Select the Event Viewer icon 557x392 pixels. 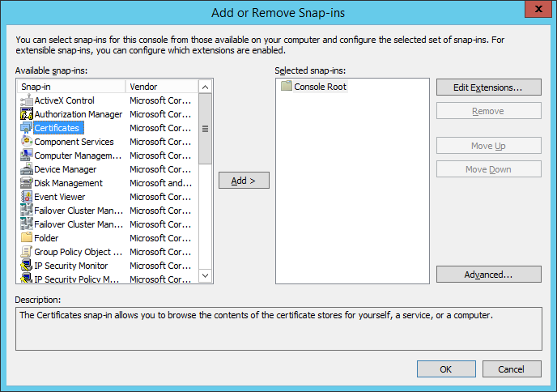(x=26, y=197)
